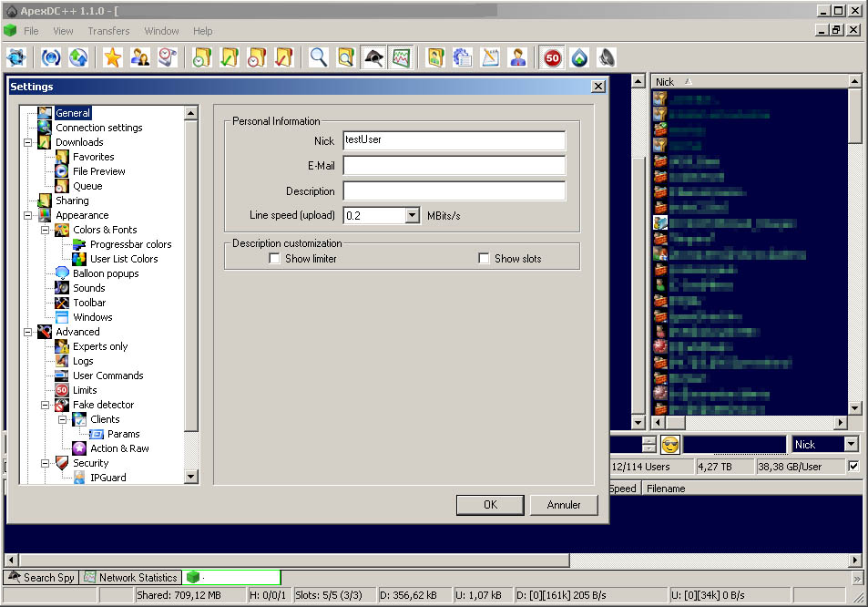
Task: Close the Settings dialog with X
Action: coord(597,87)
